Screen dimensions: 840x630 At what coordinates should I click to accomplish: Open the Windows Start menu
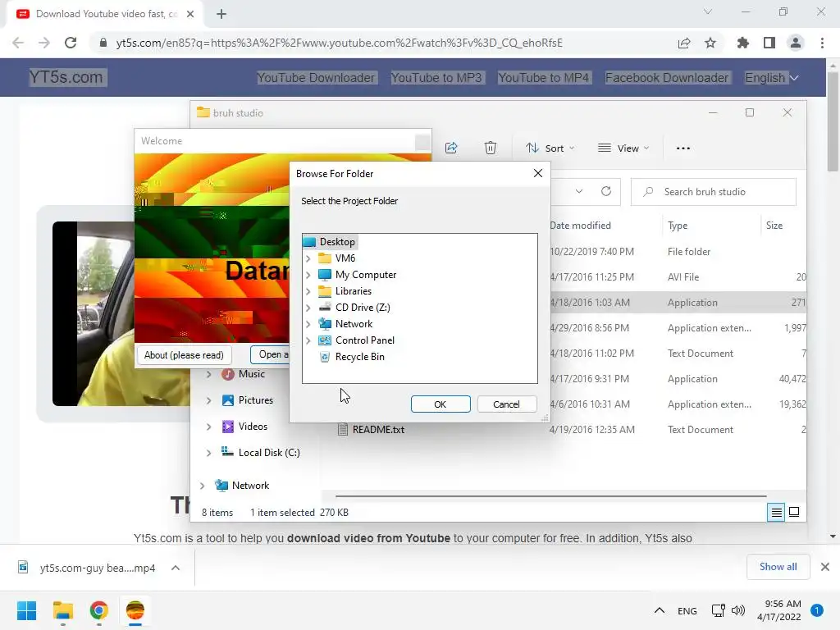pos(26,610)
